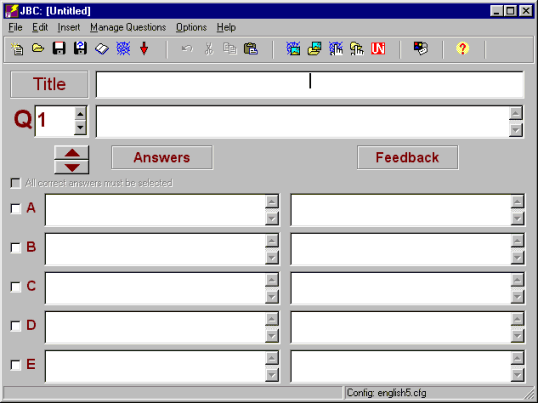Viewport: 538px width, 403px height.
Task: Open a file using the folder icon
Action: point(38,49)
